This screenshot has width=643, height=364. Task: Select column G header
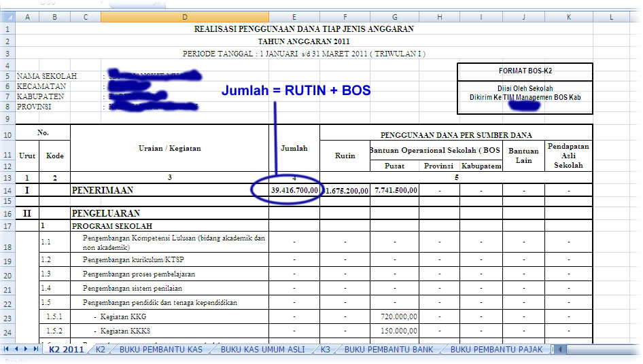click(394, 17)
